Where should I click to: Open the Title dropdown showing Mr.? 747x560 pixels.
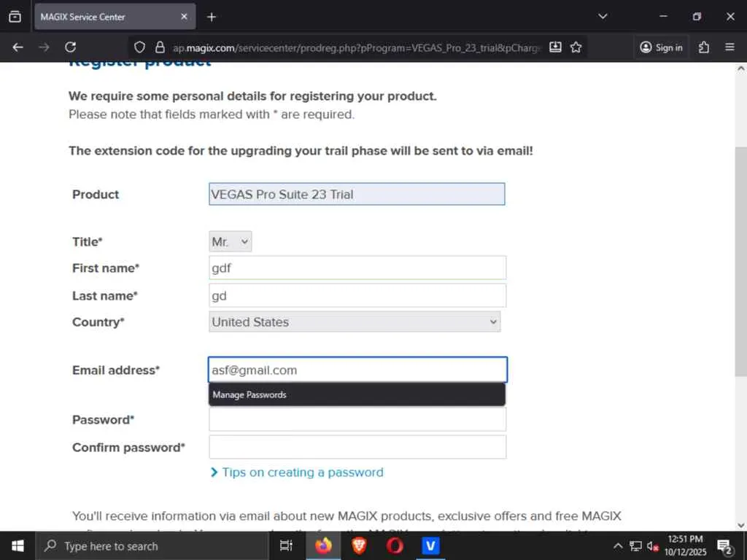point(230,242)
